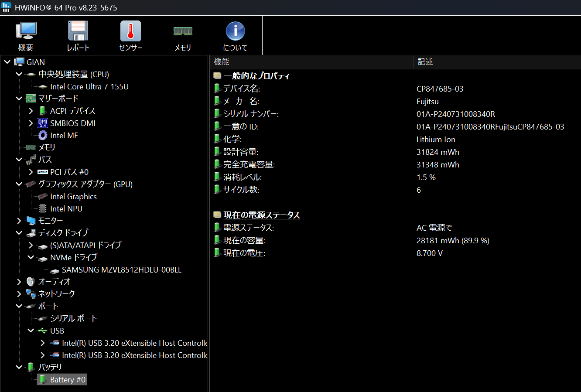Click the サイクル数 property label
581x392 pixels.
[x=241, y=190]
